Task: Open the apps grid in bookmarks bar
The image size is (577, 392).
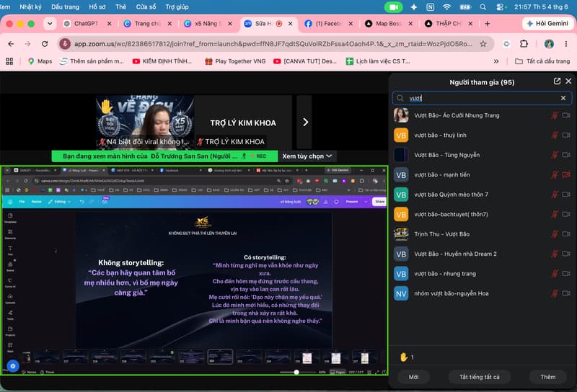Action: 9,61
